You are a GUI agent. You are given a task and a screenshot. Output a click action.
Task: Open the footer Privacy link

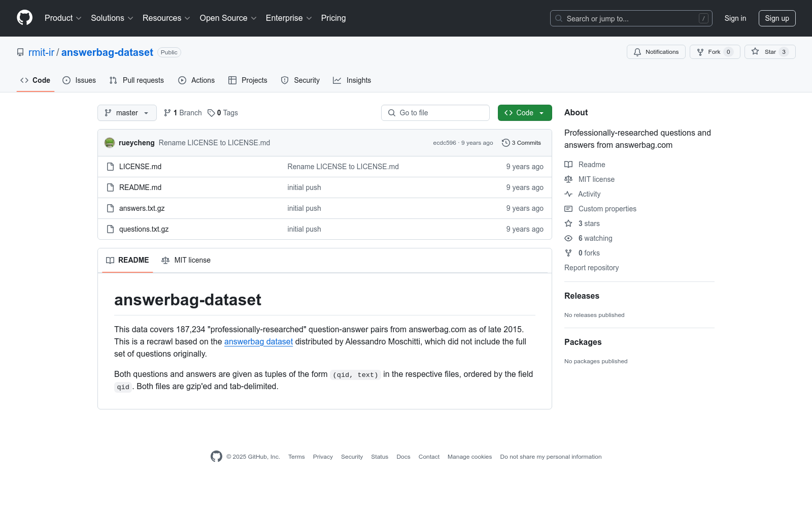323,457
